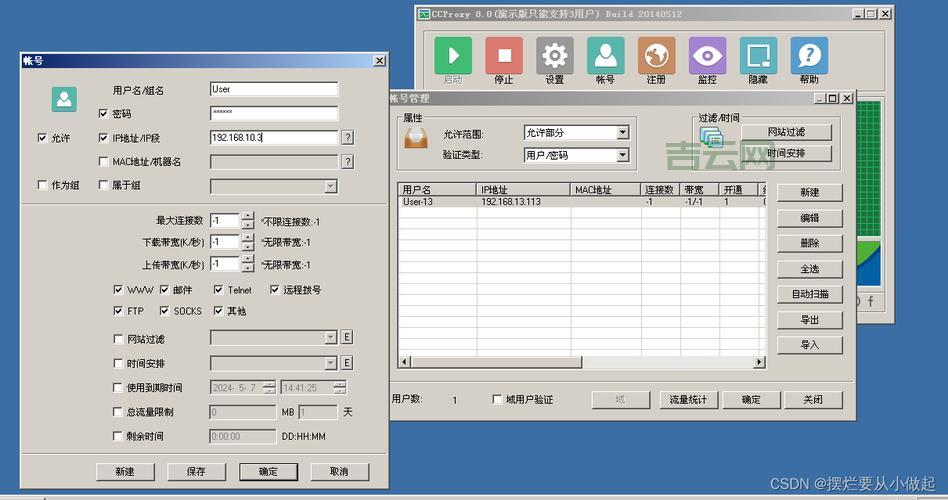Uncheck the SOCKS protocol checkbox
The image size is (948, 500).
tap(164, 311)
